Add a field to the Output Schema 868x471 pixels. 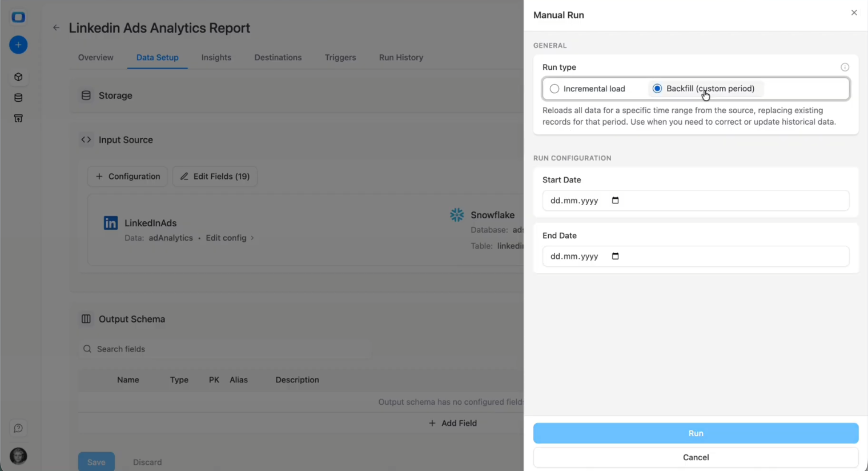click(452, 423)
